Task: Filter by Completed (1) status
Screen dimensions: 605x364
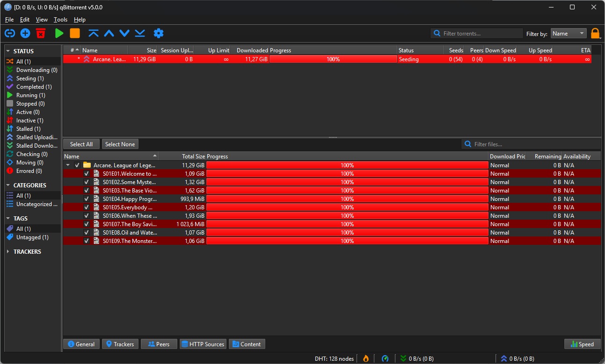Action: (x=33, y=87)
